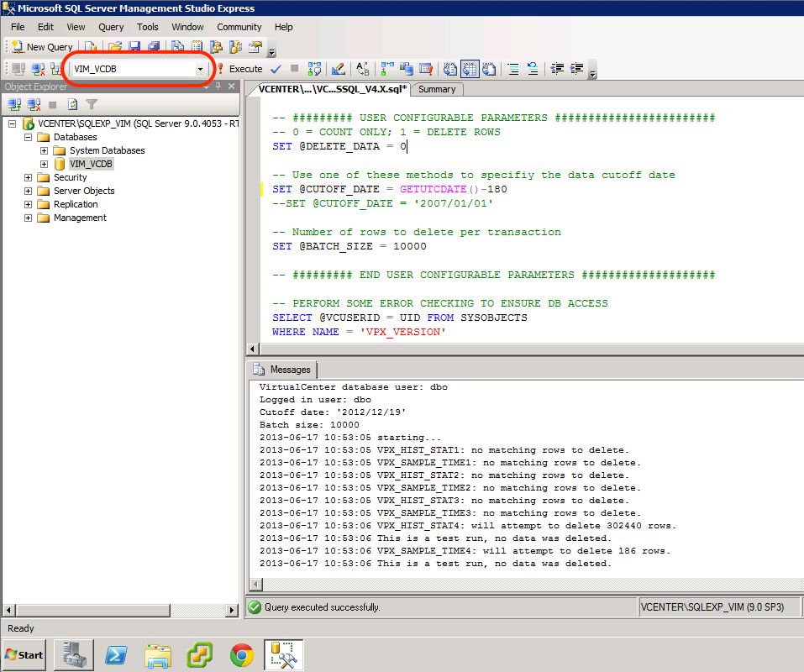Open a file with the folder icon
804x672 pixels.
(x=114, y=47)
